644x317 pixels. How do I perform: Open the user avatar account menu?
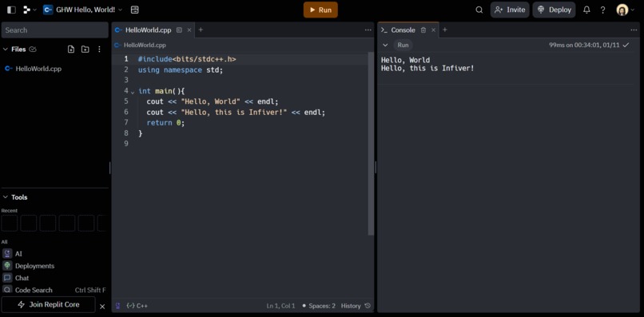[x=625, y=10]
